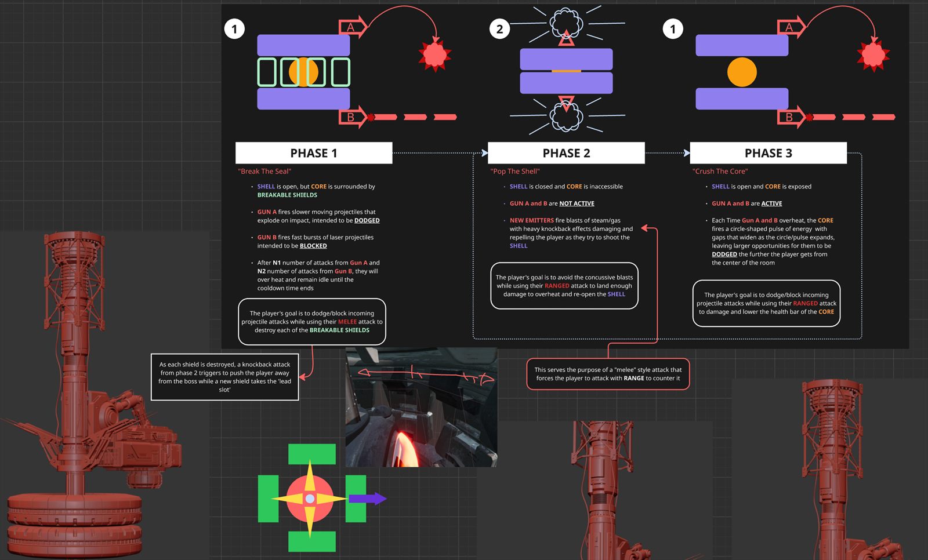Select the rightmost green breakable shield box

[x=340, y=72]
